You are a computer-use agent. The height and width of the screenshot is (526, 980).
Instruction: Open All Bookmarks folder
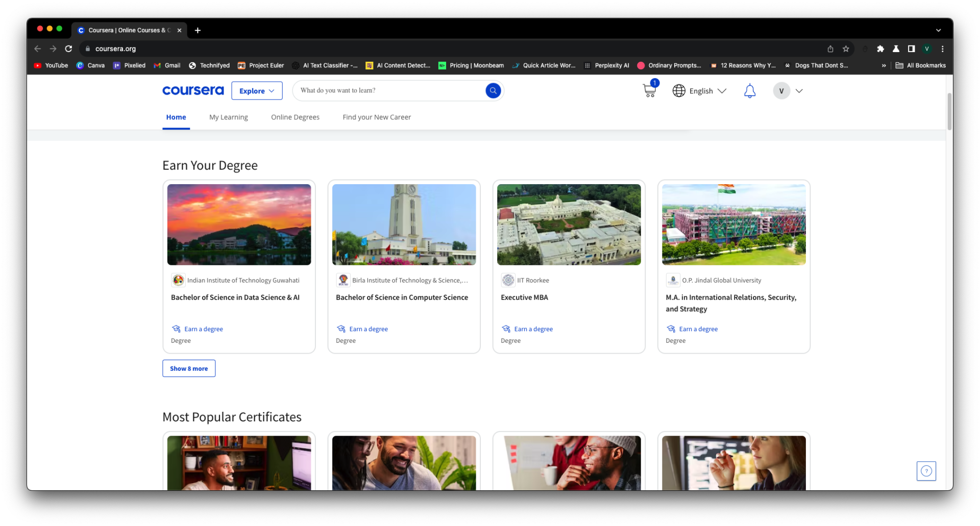click(x=921, y=65)
